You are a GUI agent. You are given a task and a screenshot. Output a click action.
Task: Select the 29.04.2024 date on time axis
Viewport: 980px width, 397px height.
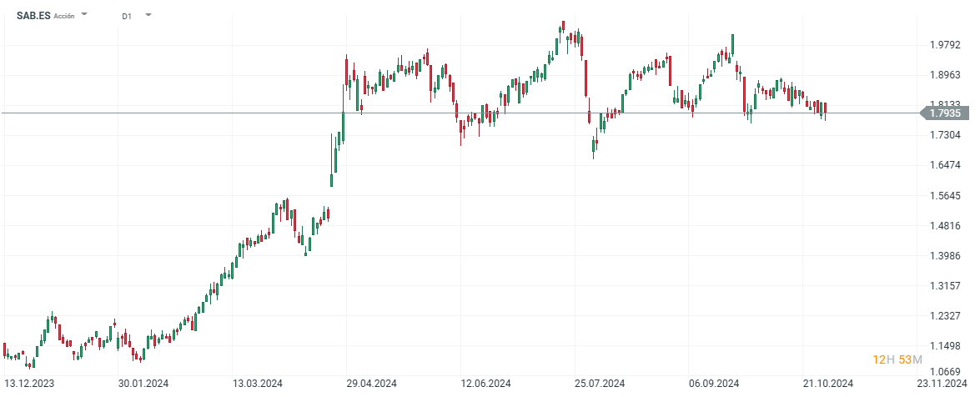372,384
